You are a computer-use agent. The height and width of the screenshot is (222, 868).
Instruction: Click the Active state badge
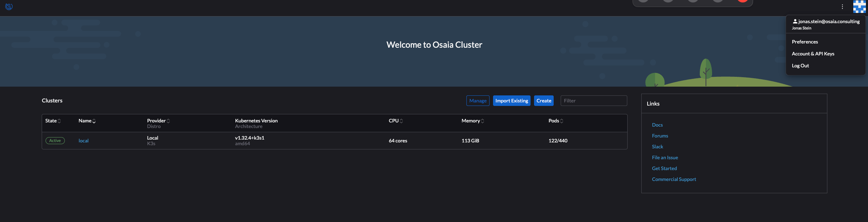55,141
